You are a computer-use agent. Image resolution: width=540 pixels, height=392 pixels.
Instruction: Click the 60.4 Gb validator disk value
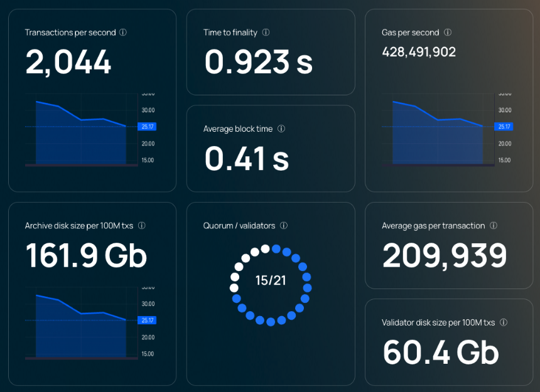pos(441,352)
